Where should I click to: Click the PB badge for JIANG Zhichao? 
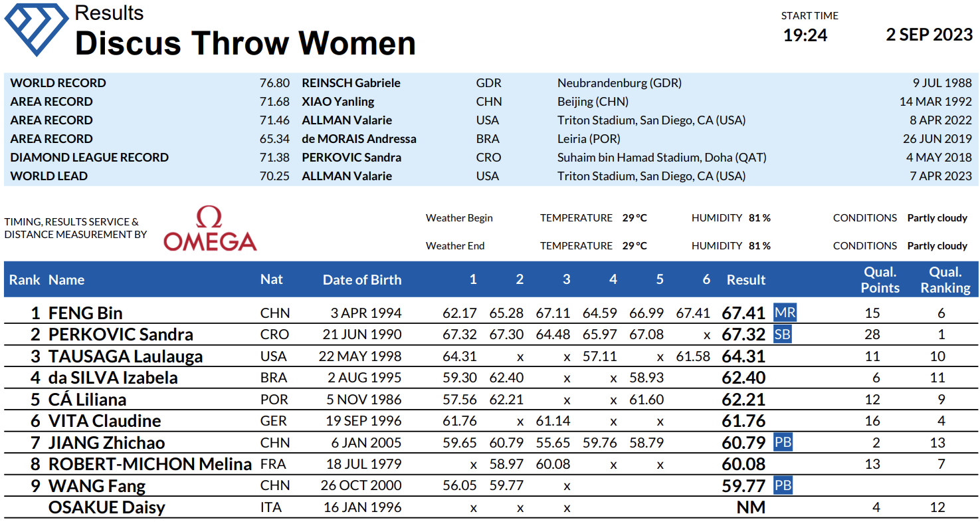[783, 442]
